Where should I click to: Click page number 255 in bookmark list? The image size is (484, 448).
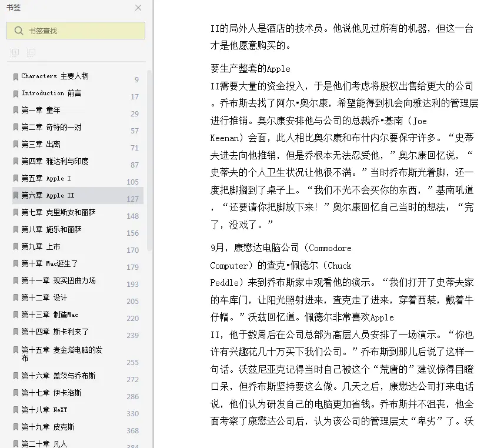pos(132,362)
